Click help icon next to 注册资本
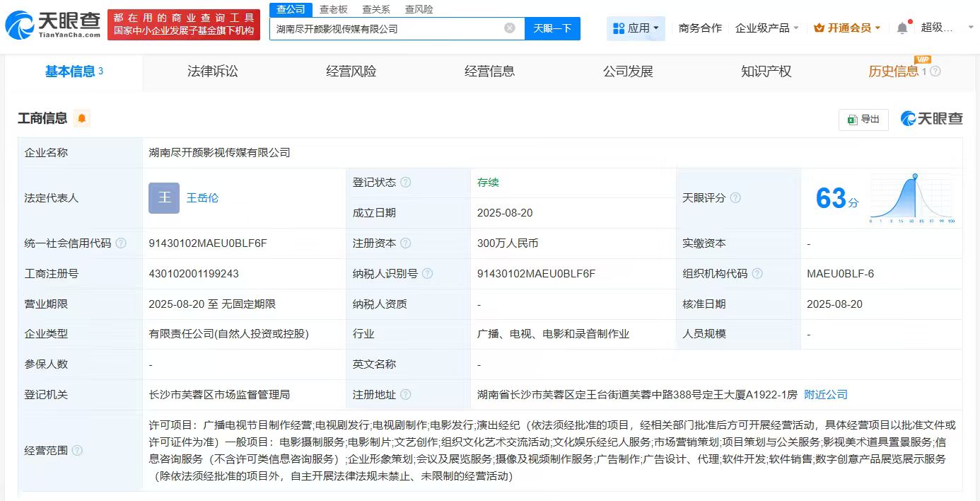The width and height of the screenshot is (980, 501). click(405, 243)
